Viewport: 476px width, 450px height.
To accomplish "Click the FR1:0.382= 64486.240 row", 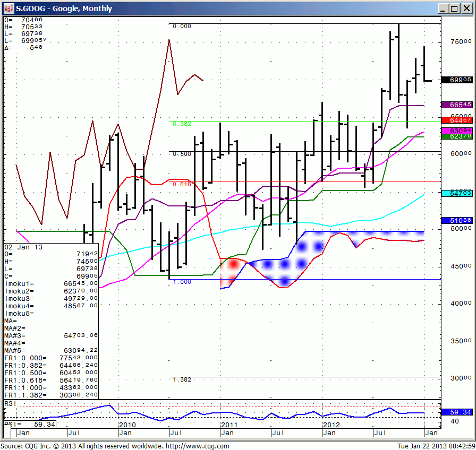I will tap(51, 366).
